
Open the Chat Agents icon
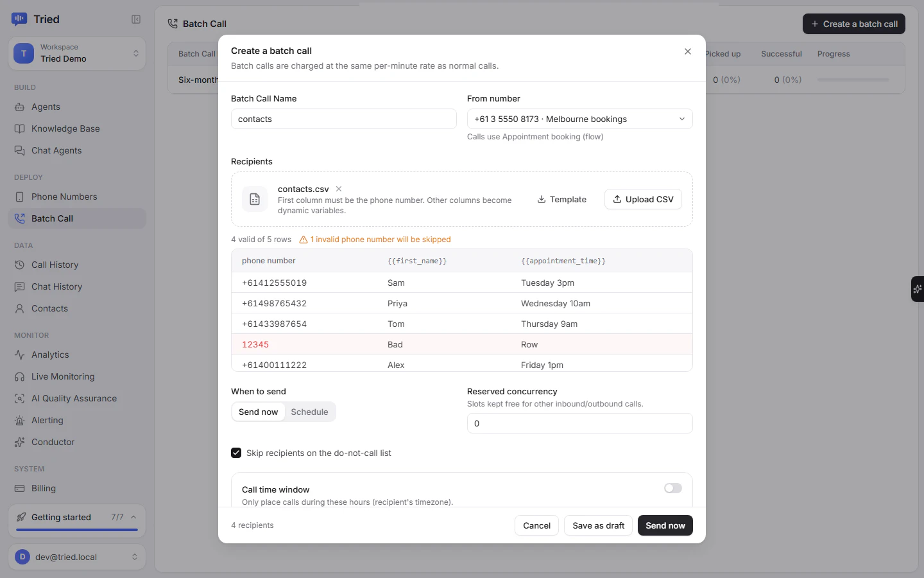tap(20, 151)
